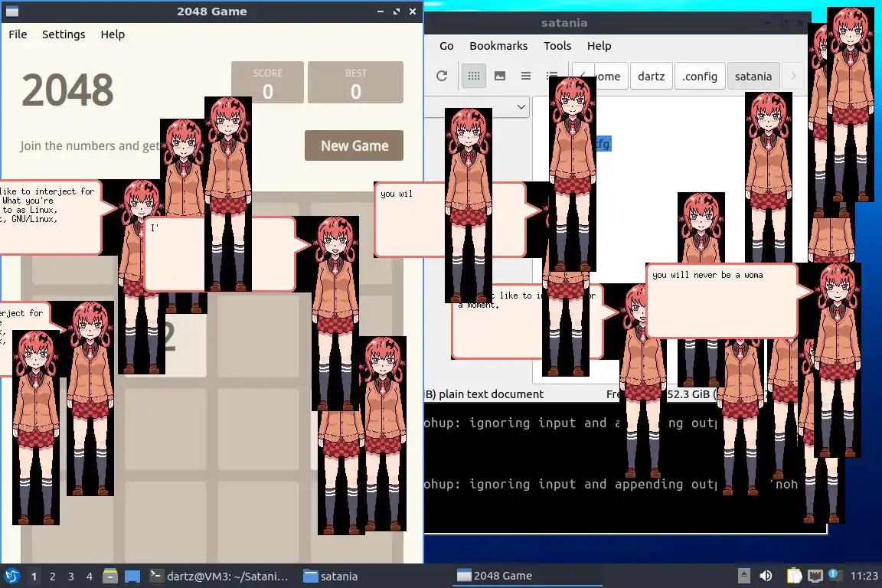
Task: Open the file manager Help menu
Action: click(x=599, y=46)
